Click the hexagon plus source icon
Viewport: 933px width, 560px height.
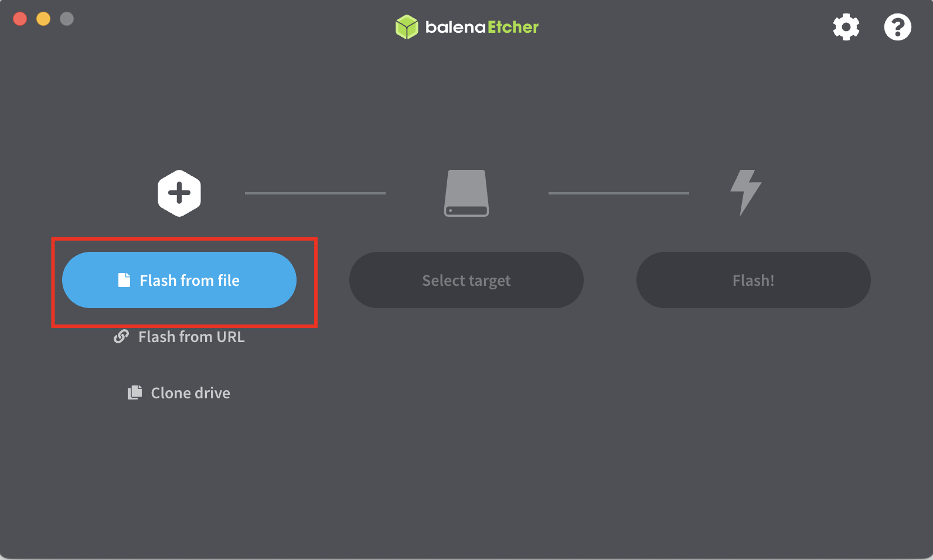coord(179,193)
